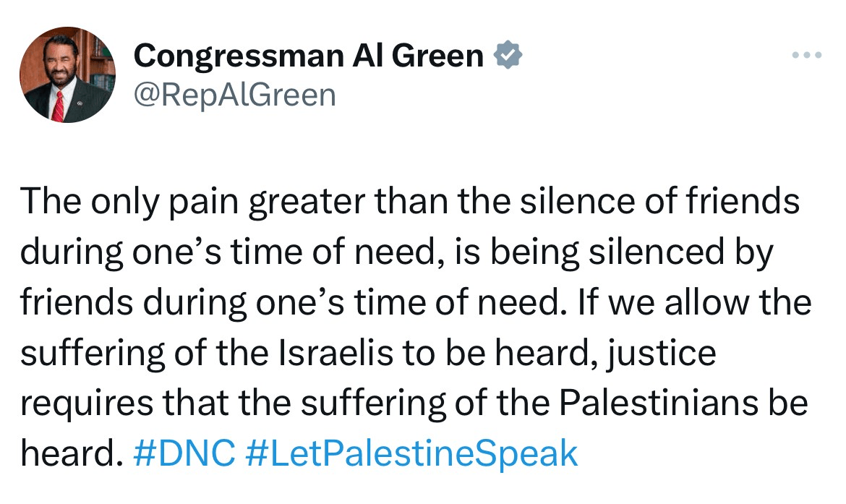
Task: Open the #DNC hashtag
Action: click(184, 453)
